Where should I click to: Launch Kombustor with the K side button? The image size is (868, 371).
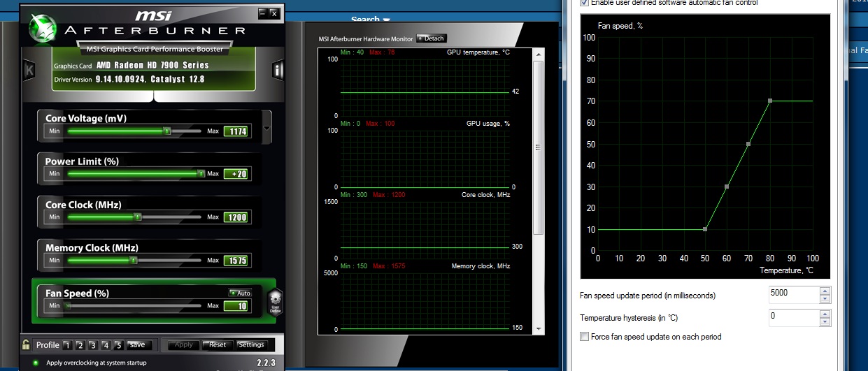click(29, 70)
